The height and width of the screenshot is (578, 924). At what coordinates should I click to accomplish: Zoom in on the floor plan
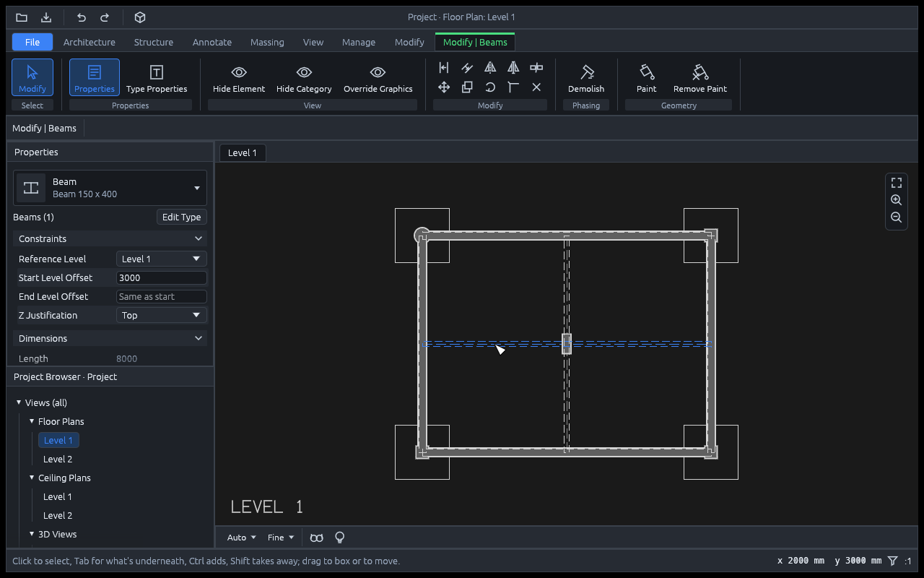coord(897,200)
